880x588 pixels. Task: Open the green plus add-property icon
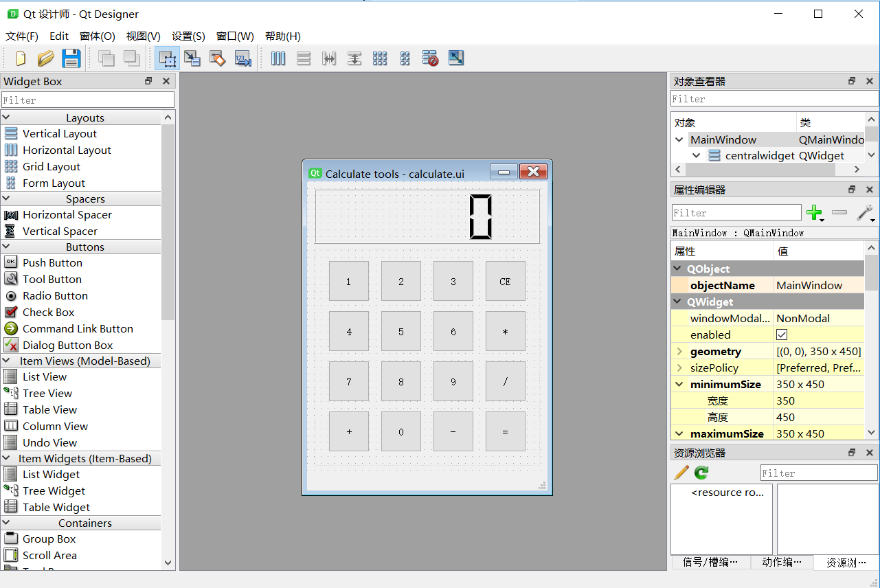[x=815, y=213]
